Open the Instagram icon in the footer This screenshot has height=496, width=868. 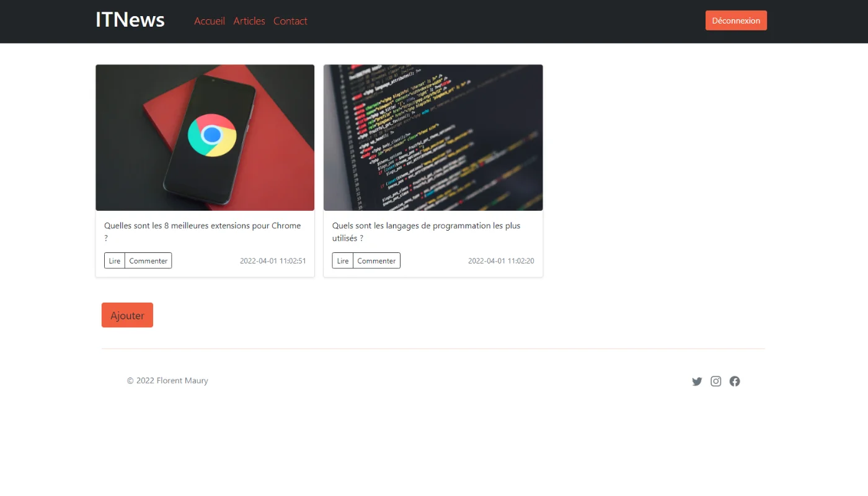[x=715, y=381]
